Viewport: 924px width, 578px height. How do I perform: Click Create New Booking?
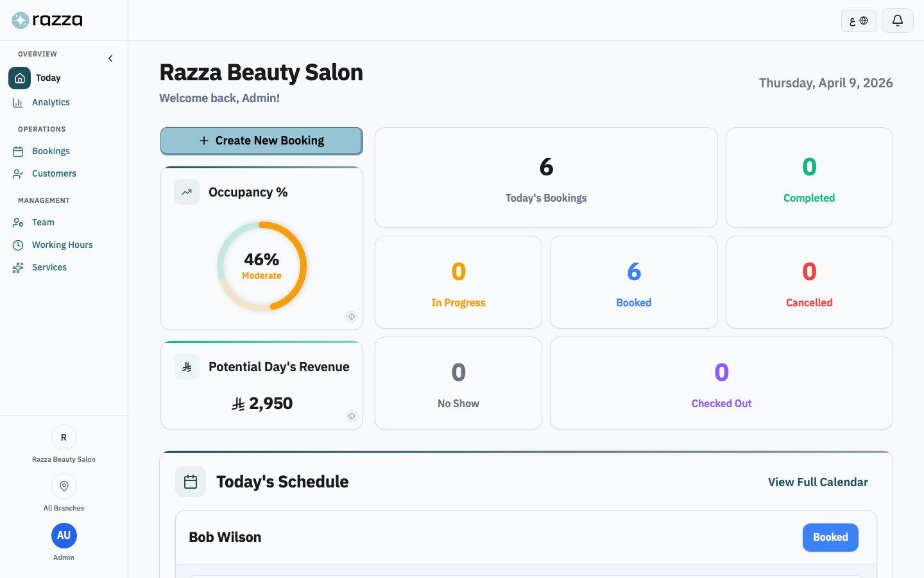[261, 140]
